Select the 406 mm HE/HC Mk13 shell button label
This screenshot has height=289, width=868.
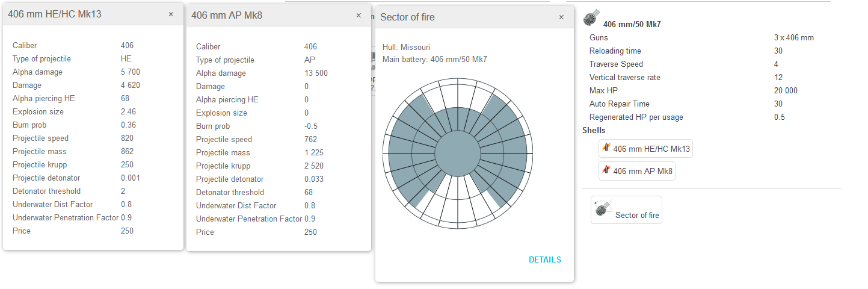[651, 149]
